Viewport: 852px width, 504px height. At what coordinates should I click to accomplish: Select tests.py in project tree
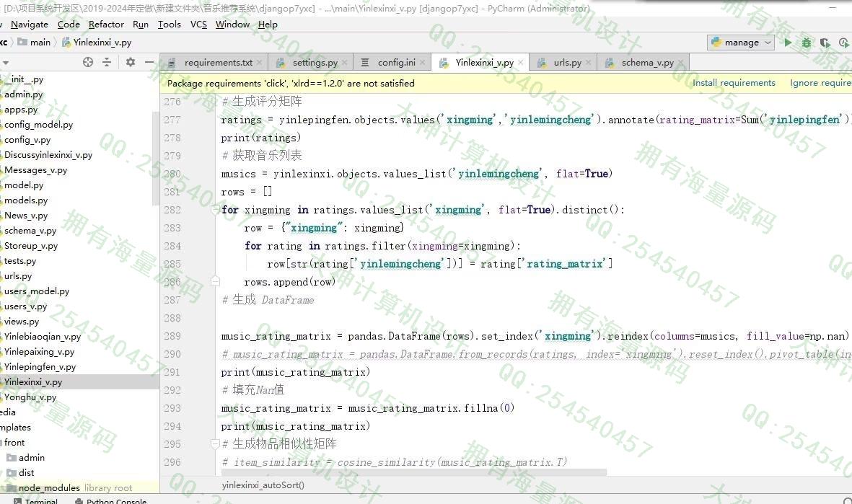point(19,261)
